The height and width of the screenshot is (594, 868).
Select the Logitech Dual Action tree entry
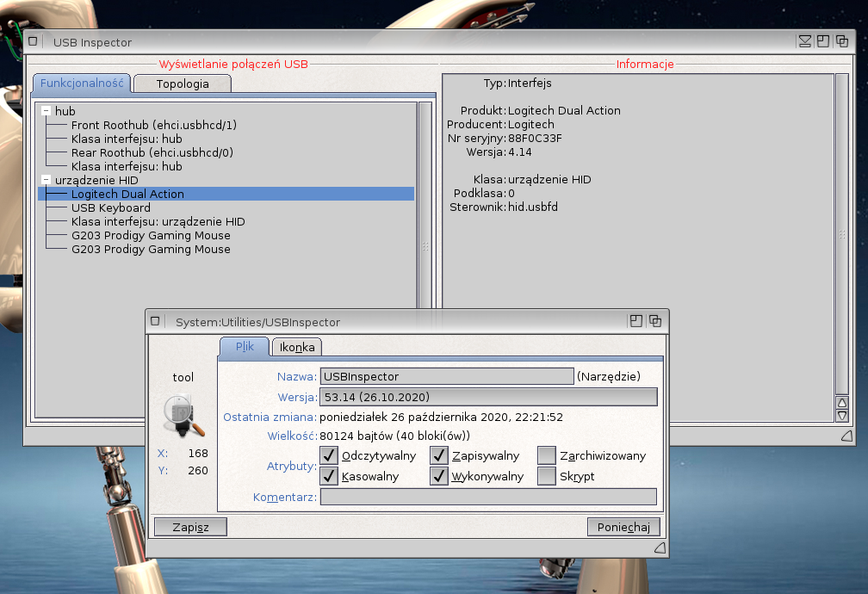[x=226, y=194]
